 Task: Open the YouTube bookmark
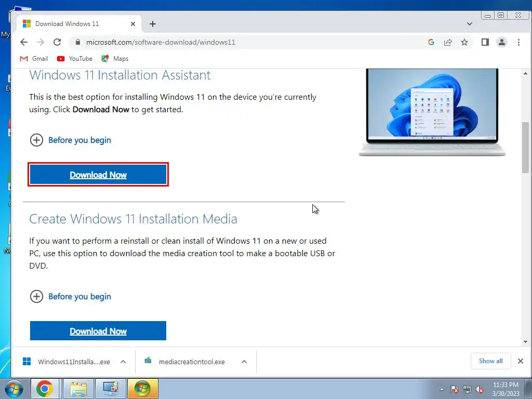75,59
